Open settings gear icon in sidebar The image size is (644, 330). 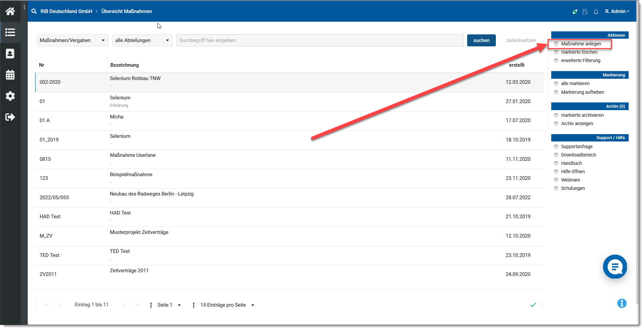(10, 96)
